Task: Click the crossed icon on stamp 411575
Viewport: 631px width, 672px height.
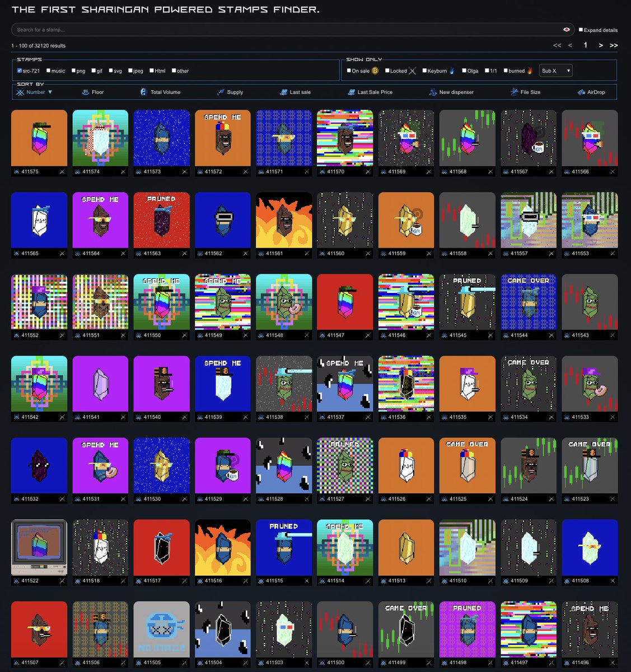Action: 62,172
